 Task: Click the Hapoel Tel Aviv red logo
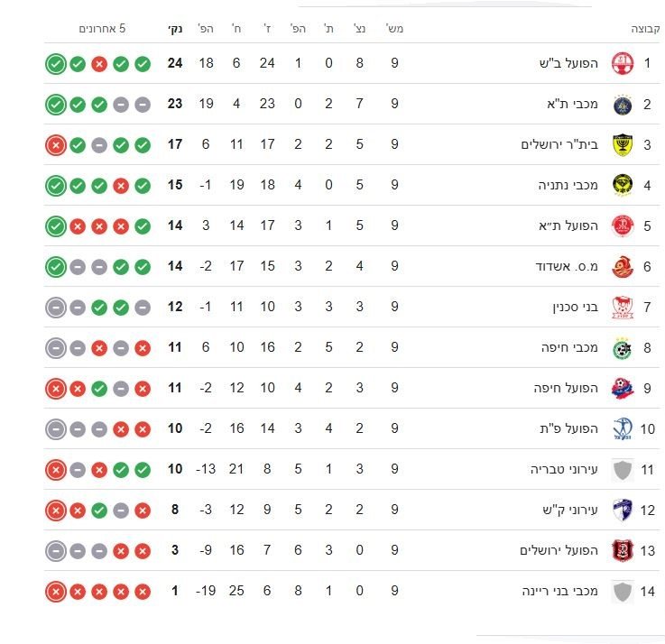(622, 226)
